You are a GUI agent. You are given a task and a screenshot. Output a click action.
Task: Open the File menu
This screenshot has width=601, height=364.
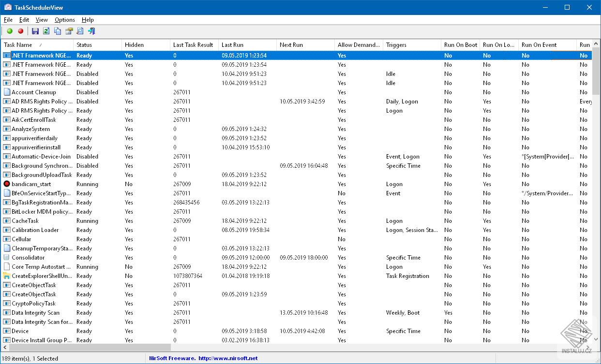(8, 20)
